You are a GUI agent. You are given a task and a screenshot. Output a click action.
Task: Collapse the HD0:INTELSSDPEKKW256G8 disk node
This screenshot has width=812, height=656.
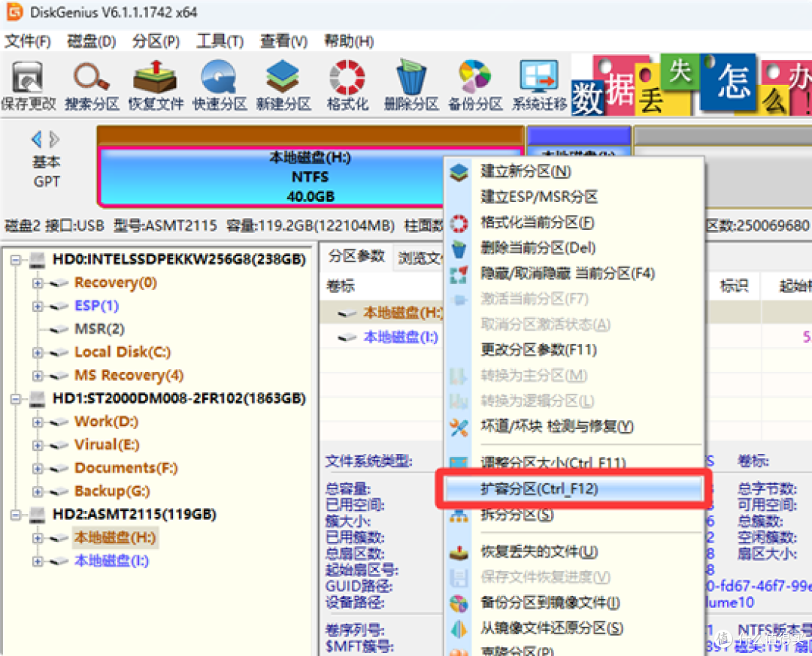click(x=16, y=259)
